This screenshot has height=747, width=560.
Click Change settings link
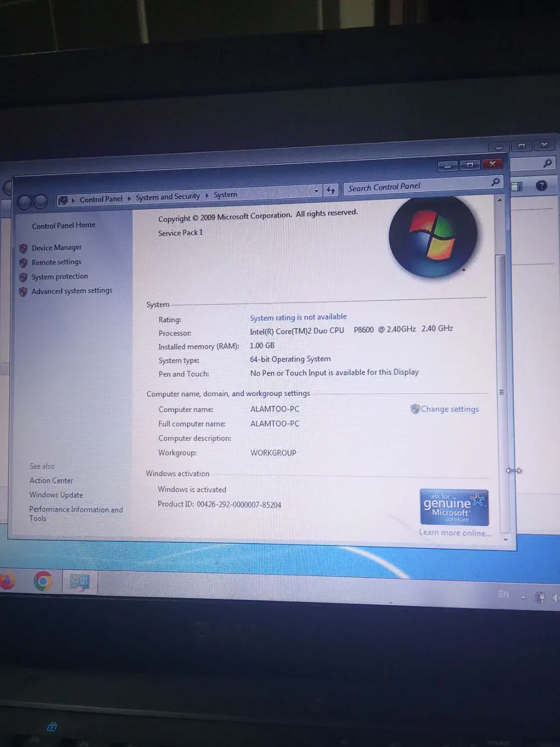tap(449, 409)
